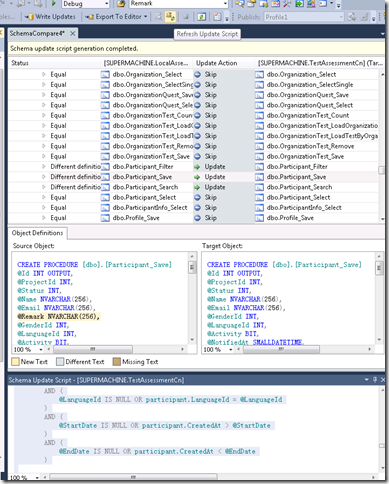389x484 pixels.
Task: Click the SUPERMACHINE.TestAssessmentCn target column header
Action: pyautogui.click(x=321, y=63)
